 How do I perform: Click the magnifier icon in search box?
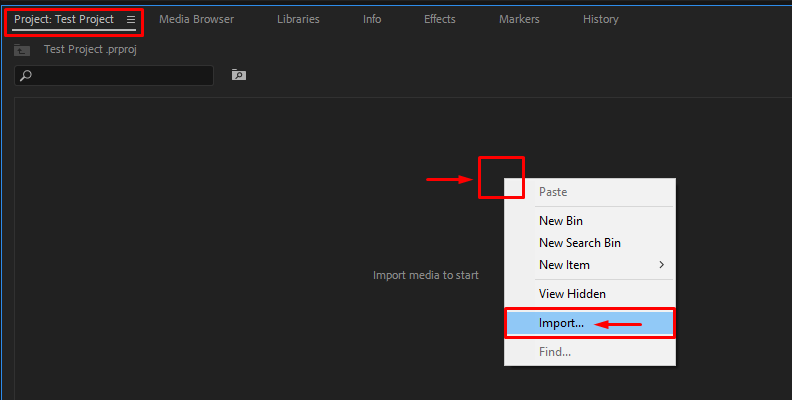coord(26,76)
